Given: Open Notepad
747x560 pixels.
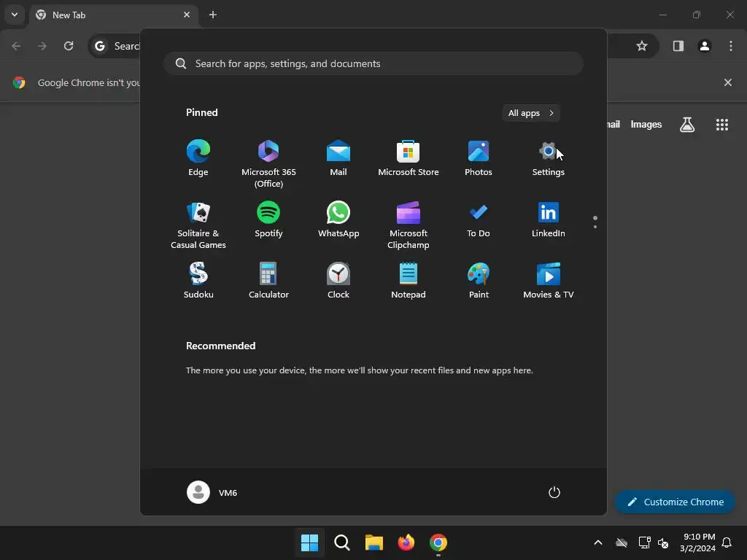Looking at the screenshot, I should click(x=409, y=281).
